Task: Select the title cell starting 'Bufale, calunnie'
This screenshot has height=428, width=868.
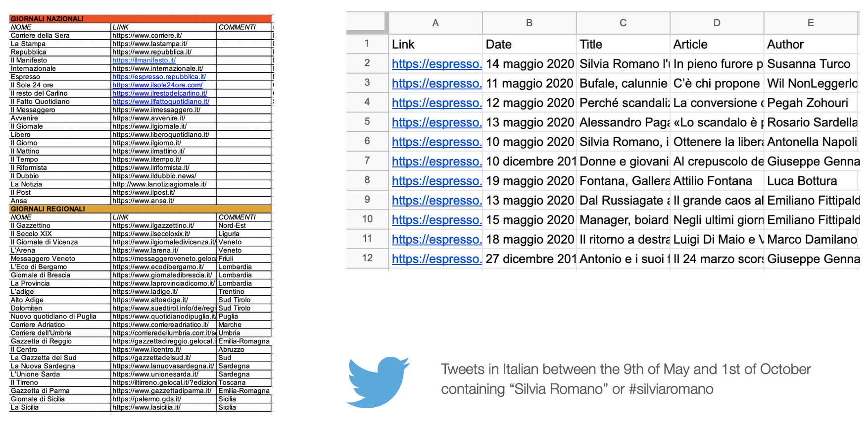Action: (x=623, y=83)
